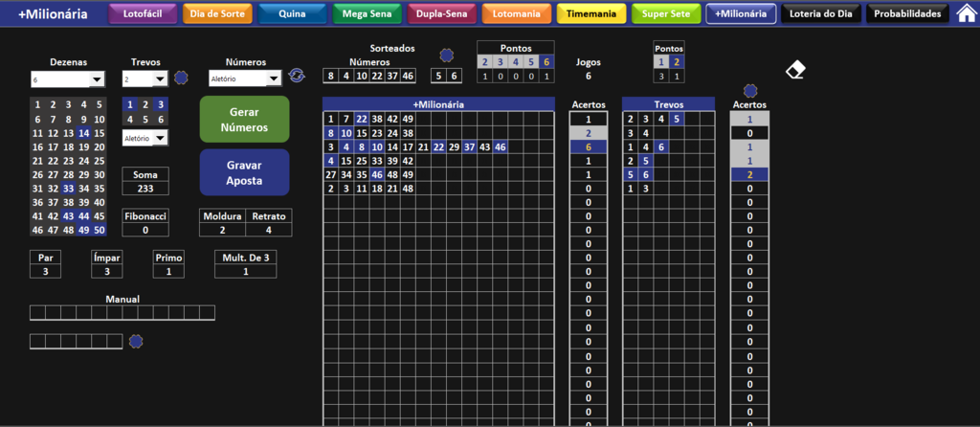
Task: Click number 27 in the fifth game row
Action: [330, 174]
